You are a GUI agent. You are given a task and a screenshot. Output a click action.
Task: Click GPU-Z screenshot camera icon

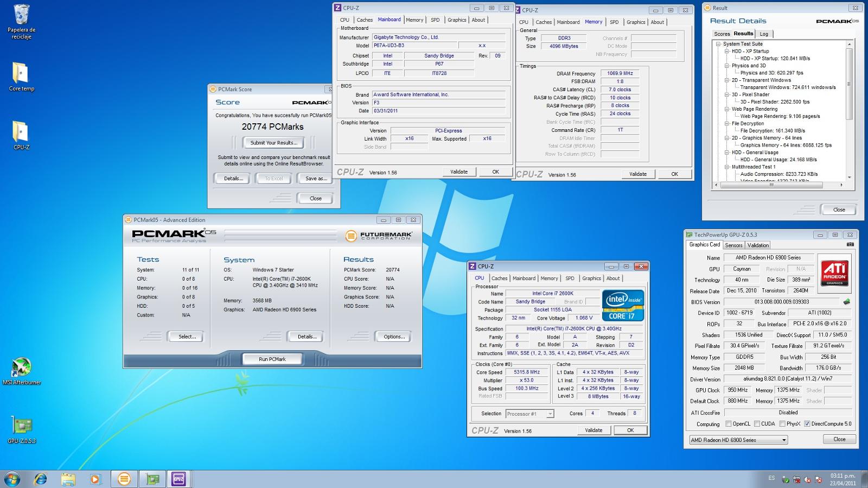[850, 245]
